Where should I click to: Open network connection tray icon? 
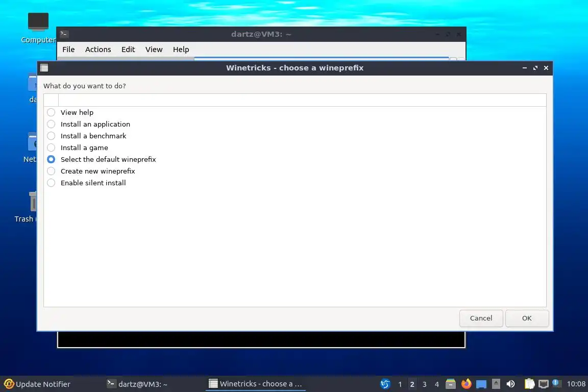coord(544,384)
